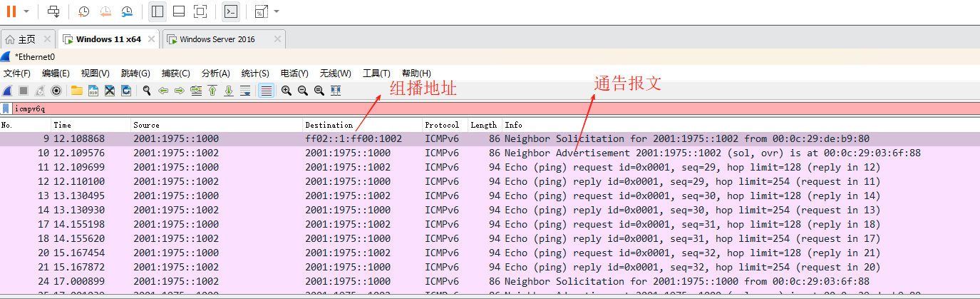Screen dimensions: 980x299
Task: Go to a specific packet number
Action: [196, 91]
